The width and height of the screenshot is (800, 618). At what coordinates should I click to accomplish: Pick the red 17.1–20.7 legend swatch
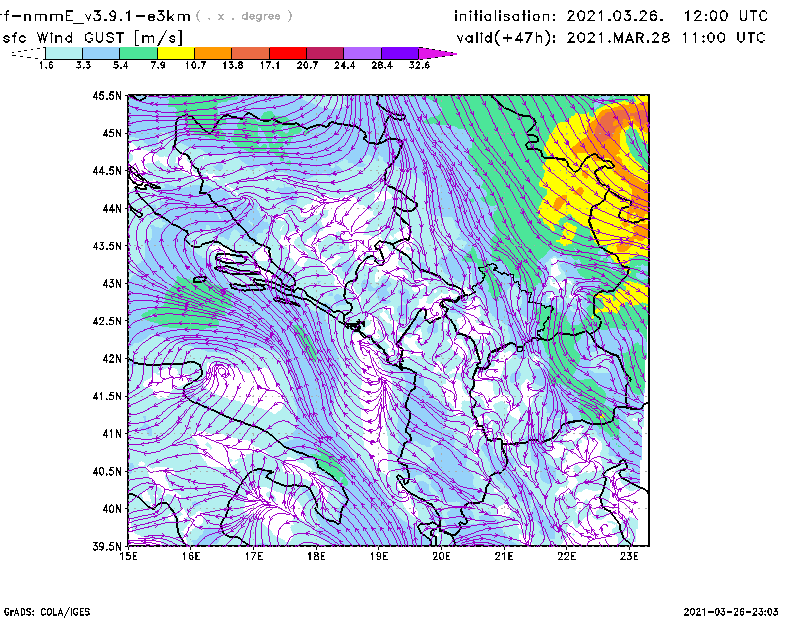coord(288,53)
